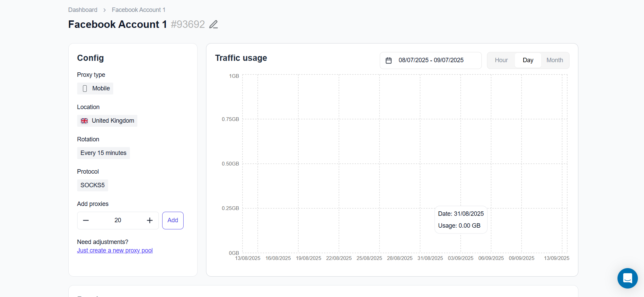Click the 'Every 15 minutes' rotation chip
Image resolution: width=644 pixels, height=297 pixels.
103,153
